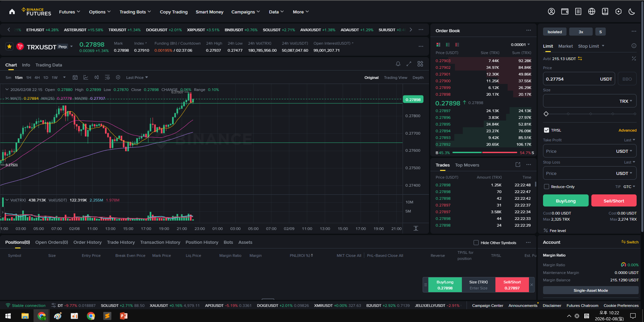Open the chart layout grid icon
Image resolution: width=644 pixels, height=322 pixels.
coord(420,64)
